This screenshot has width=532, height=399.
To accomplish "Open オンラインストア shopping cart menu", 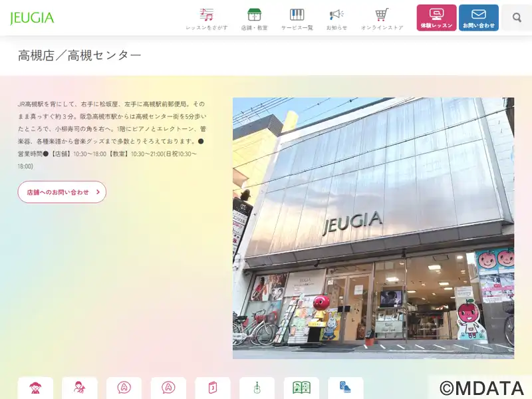I will click(382, 19).
